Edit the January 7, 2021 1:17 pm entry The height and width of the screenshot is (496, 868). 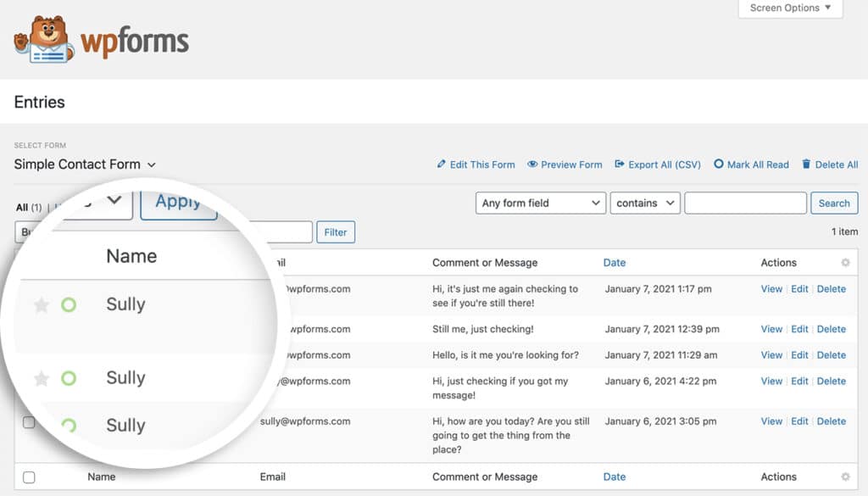coord(799,289)
